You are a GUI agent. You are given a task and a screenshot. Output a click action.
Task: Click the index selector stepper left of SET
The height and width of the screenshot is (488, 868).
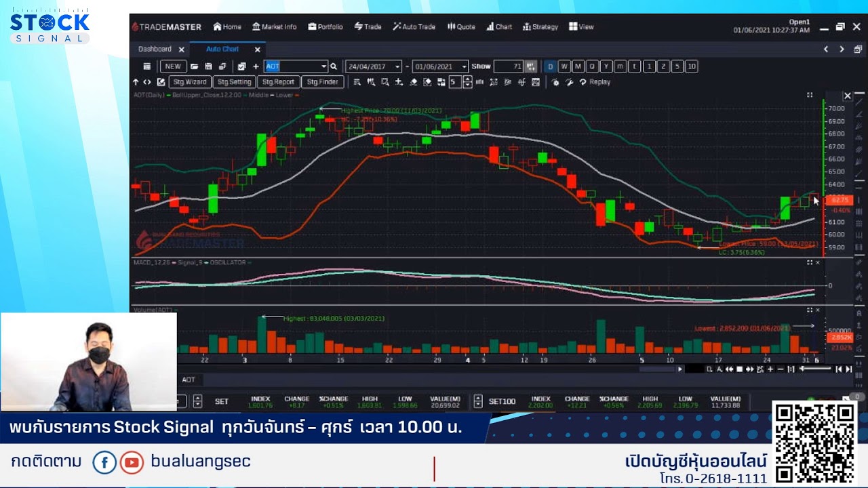click(x=197, y=401)
